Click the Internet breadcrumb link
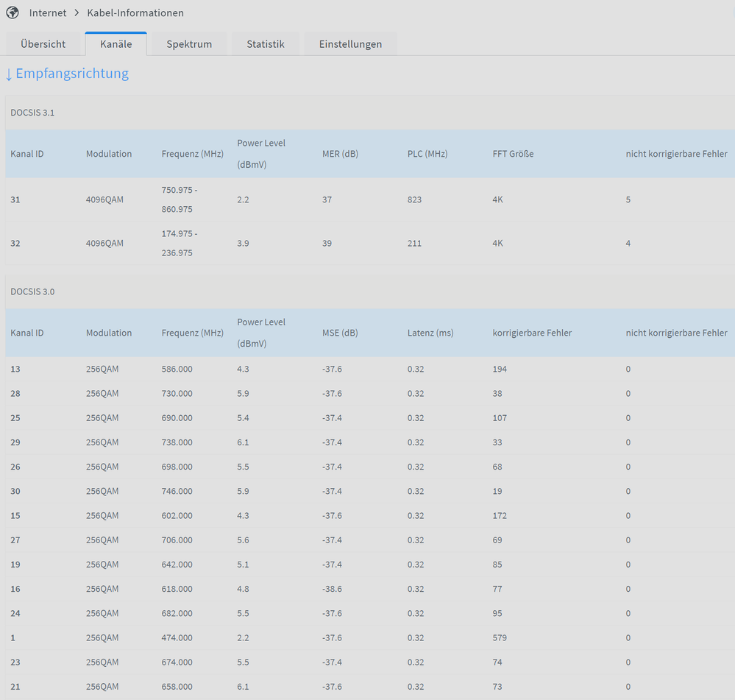This screenshot has width=735, height=700. [48, 13]
